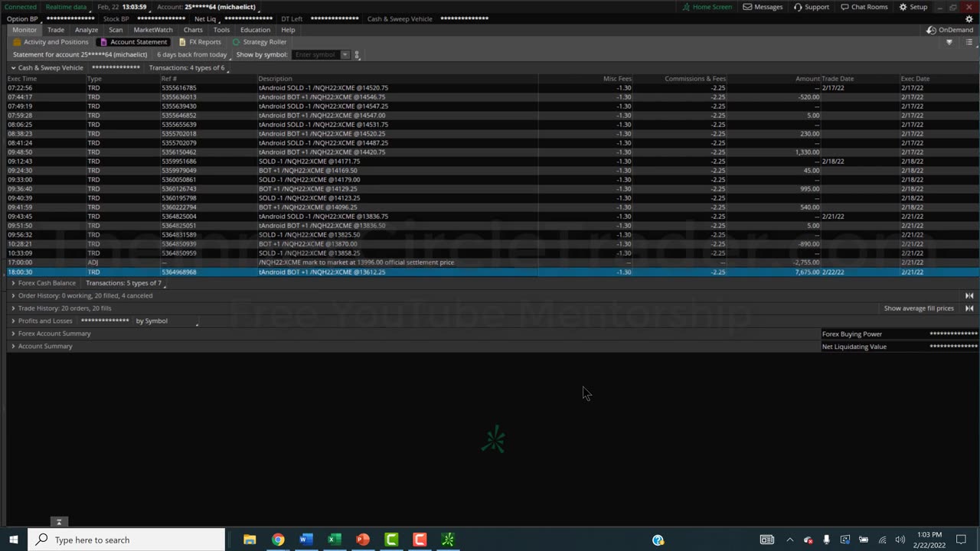Click the Enter symbol input field
The height and width of the screenshot is (551, 980).
pos(315,55)
